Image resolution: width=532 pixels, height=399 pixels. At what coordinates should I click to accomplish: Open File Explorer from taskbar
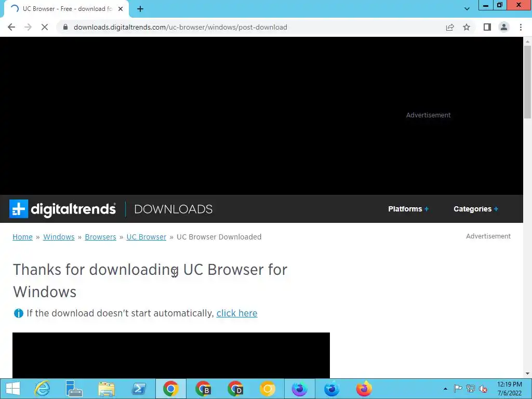tap(107, 389)
